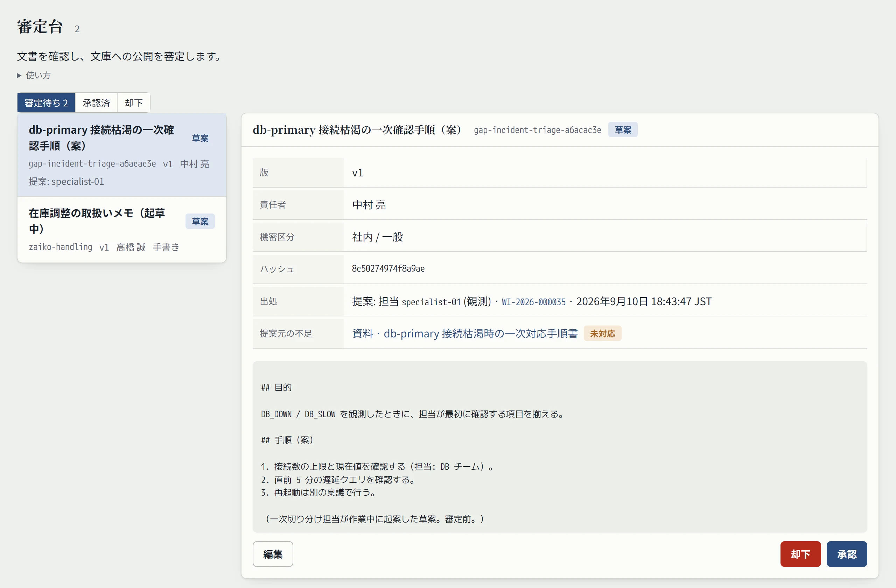This screenshot has height=588, width=896.
Task: Click inside the document body text area
Action: pyautogui.click(x=560, y=447)
